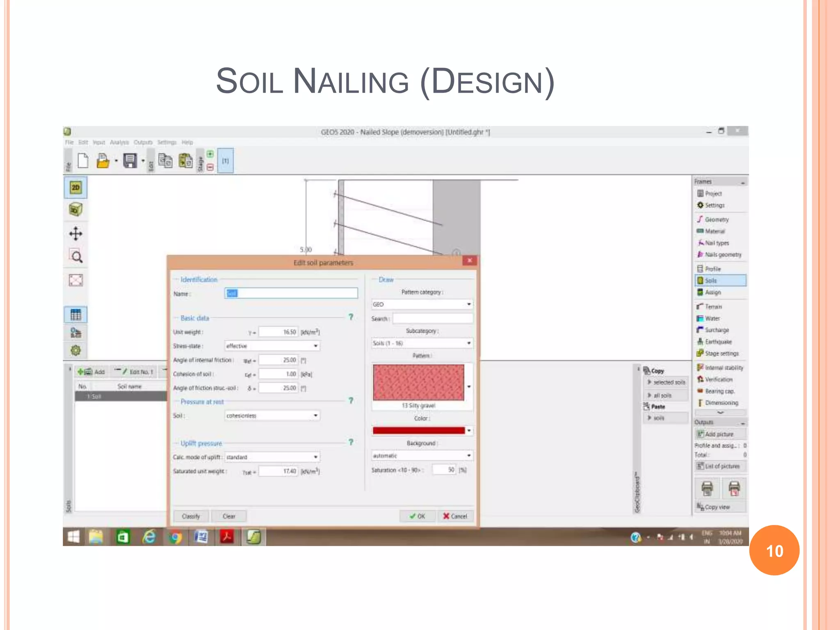Click the Unit weight value field
Image resolution: width=840 pixels, height=630 pixels.
click(x=278, y=332)
